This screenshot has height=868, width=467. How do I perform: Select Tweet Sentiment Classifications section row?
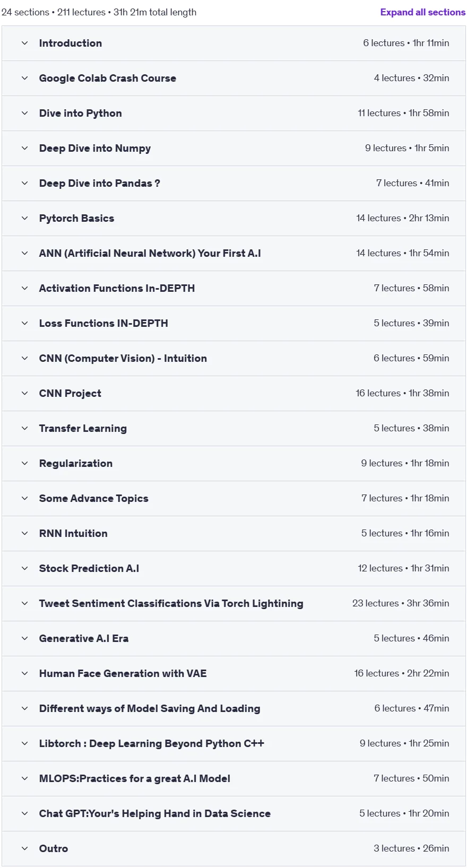[233, 603]
